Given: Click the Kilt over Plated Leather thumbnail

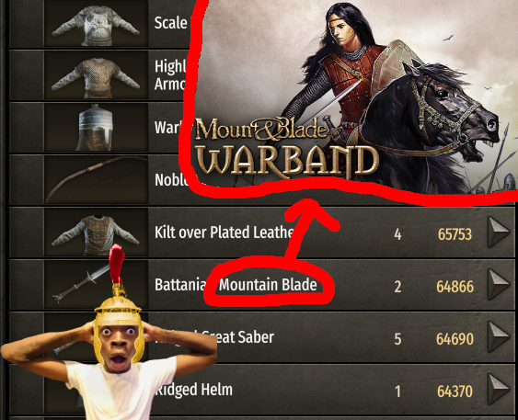Looking at the screenshot, I should pos(96,233).
